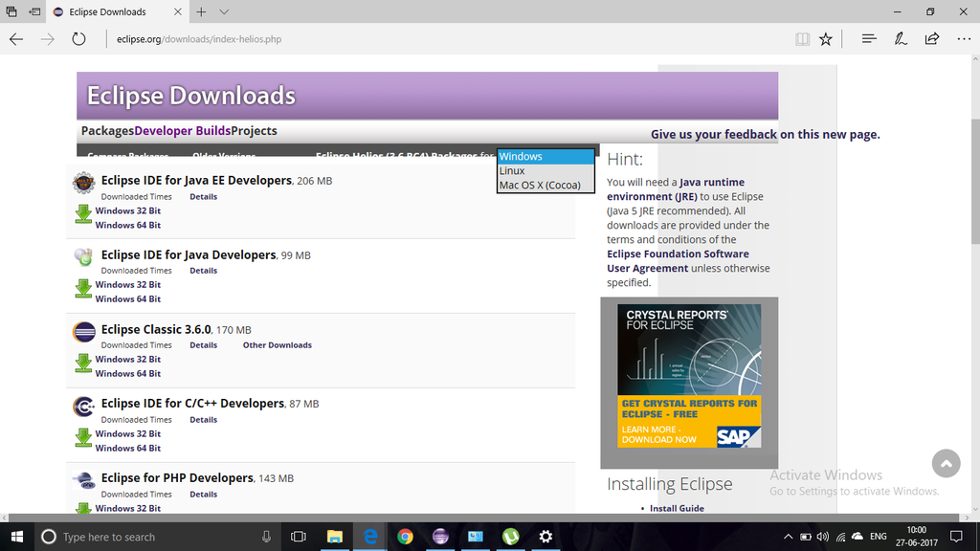Image resolution: width=980 pixels, height=551 pixels.
Task: Click the set-tabs-aside icon
Action: [35, 11]
